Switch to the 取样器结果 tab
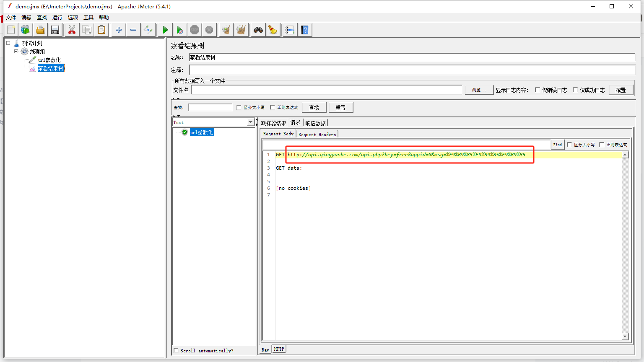 click(x=273, y=123)
